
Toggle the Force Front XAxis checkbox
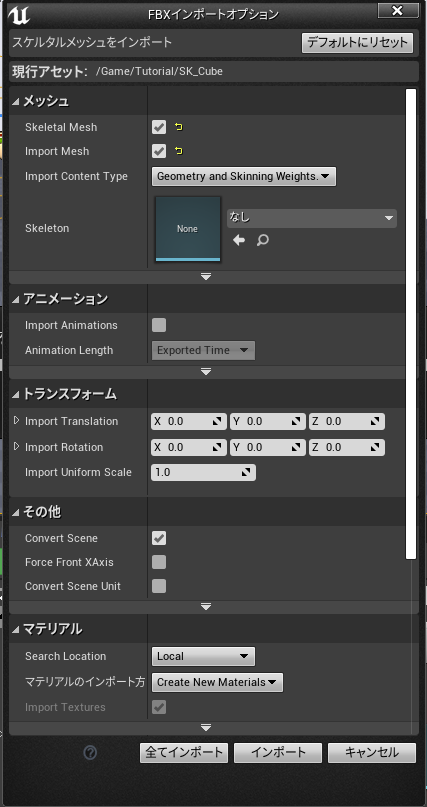(x=159, y=562)
